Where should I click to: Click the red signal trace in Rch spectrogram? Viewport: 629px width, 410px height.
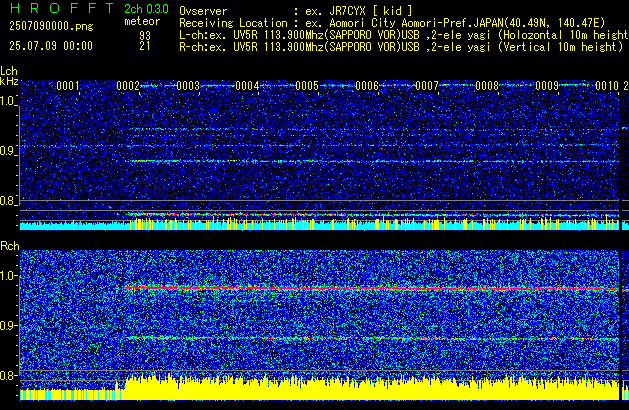pos(371,288)
